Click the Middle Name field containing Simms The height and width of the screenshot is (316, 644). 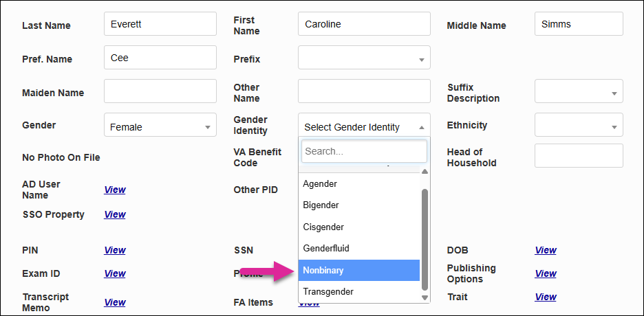579,24
